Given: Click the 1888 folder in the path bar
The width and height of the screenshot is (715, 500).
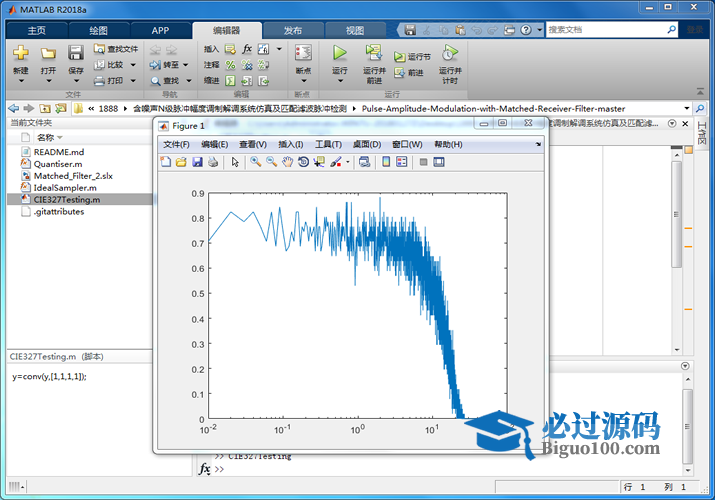Looking at the screenshot, I should (108, 108).
